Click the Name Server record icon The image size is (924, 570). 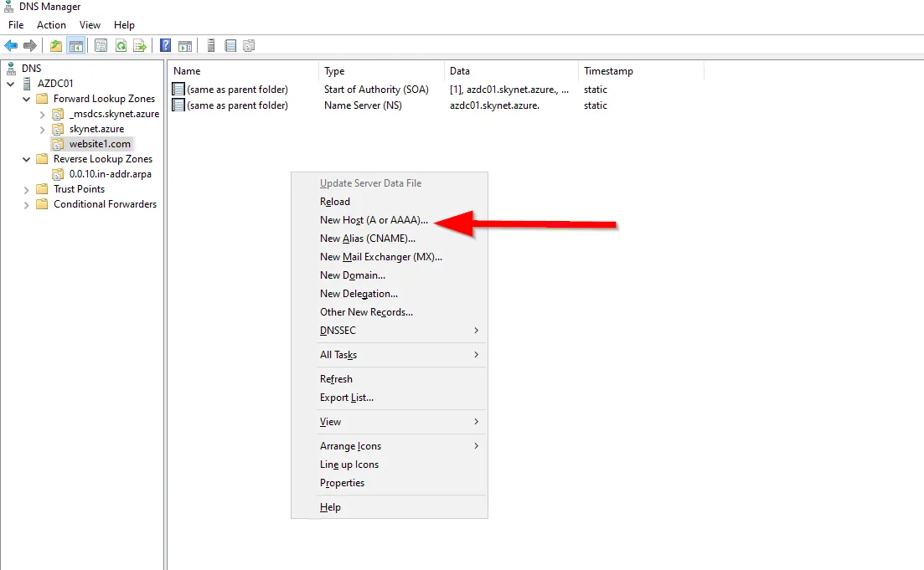tap(178, 105)
